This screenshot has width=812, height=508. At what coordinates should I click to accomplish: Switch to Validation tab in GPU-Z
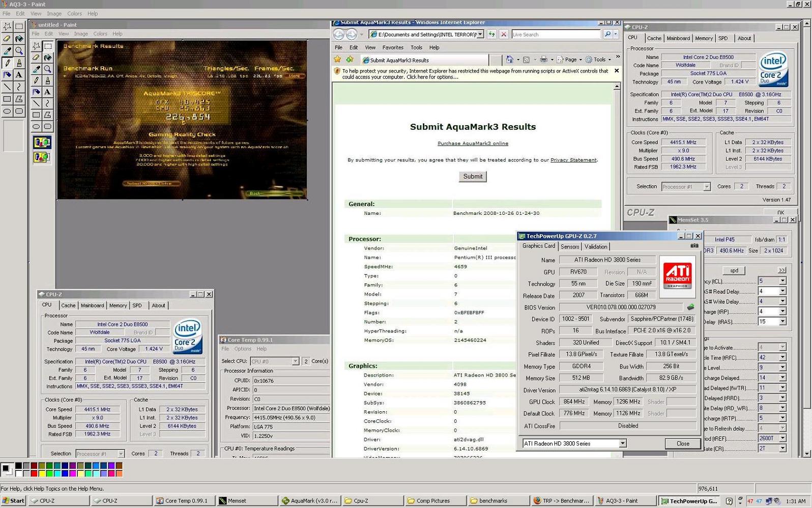click(x=596, y=246)
